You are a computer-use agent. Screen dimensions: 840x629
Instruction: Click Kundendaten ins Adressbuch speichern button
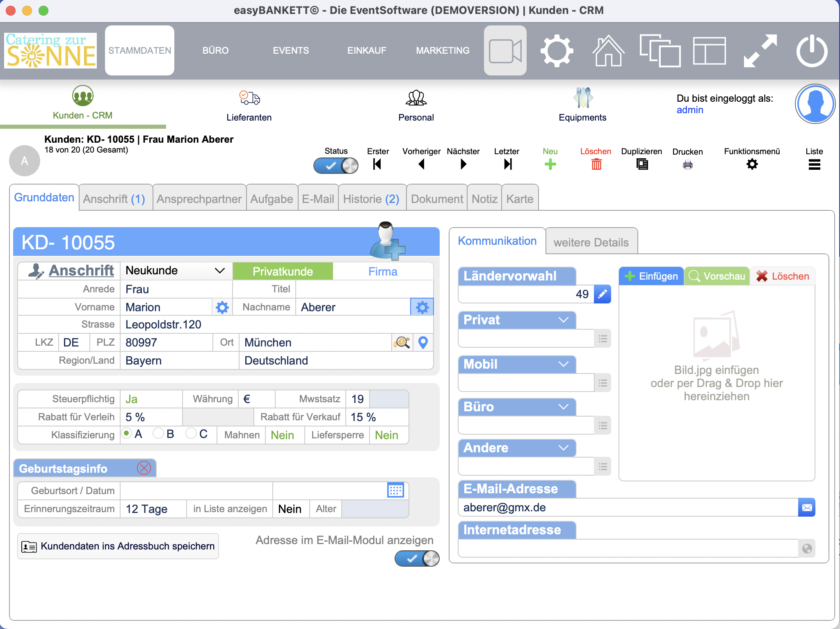pos(118,546)
